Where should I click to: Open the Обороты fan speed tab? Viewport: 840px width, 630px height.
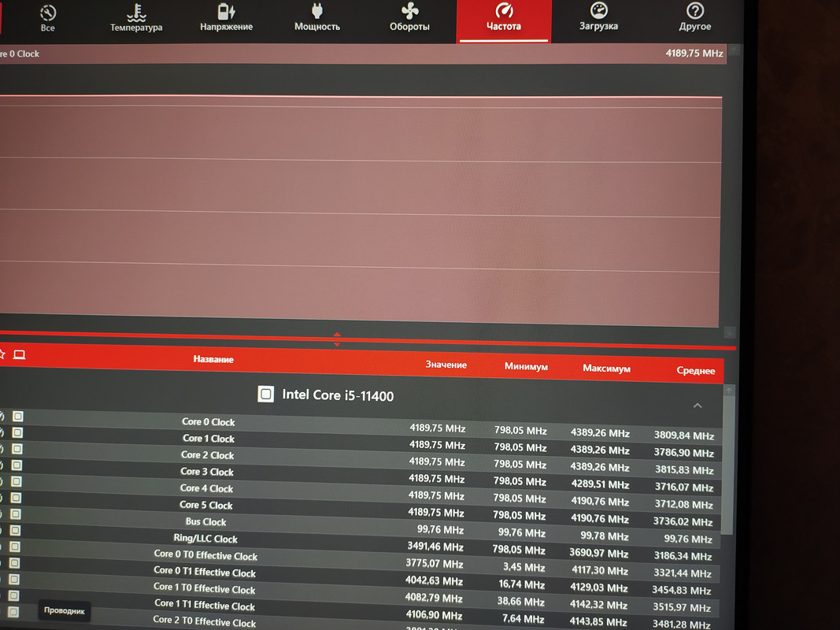click(x=410, y=18)
